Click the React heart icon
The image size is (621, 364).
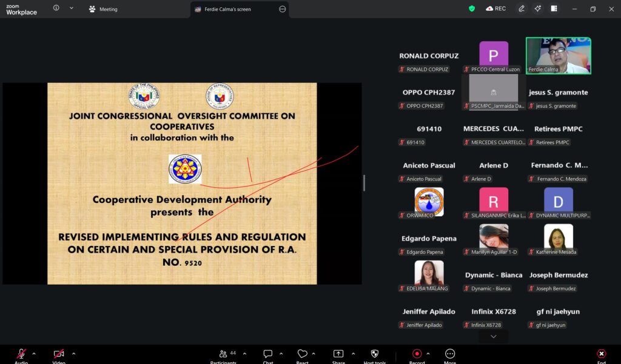302,354
